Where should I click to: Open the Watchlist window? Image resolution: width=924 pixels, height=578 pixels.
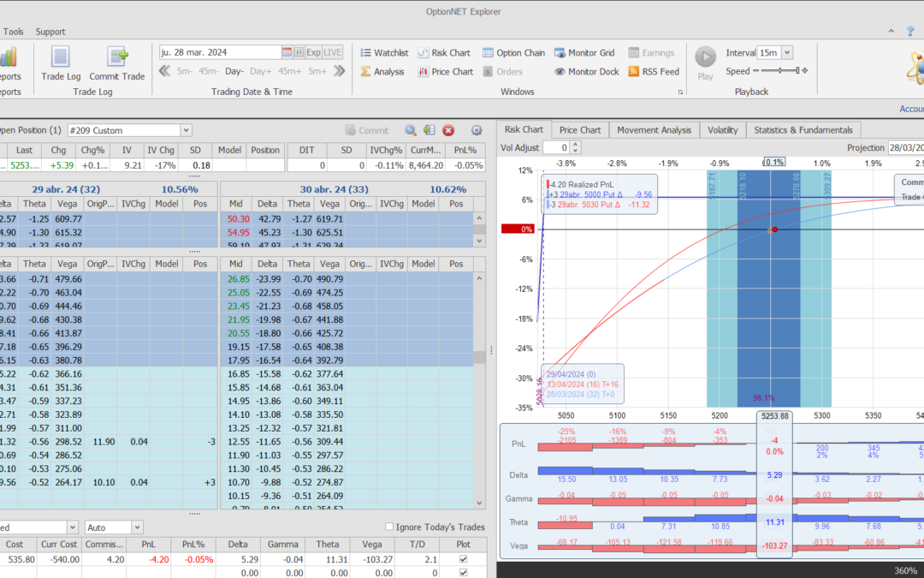tap(383, 53)
